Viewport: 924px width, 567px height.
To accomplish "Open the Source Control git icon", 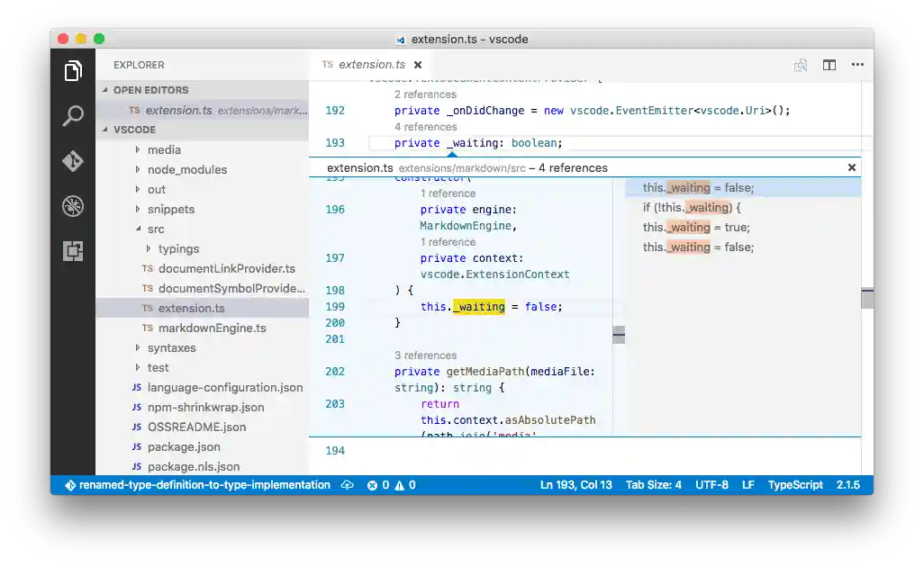I will 74,162.
